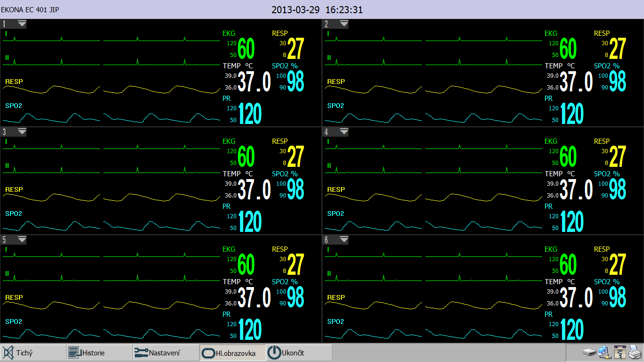Click the pulse rate 120 in bed 5

tap(250, 329)
